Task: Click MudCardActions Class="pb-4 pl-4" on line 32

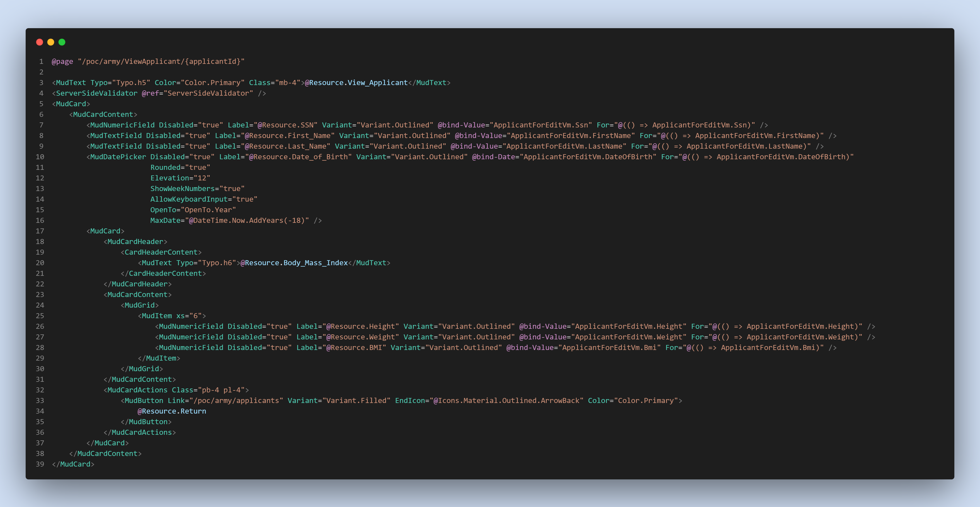Action: [x=176, y=390]
